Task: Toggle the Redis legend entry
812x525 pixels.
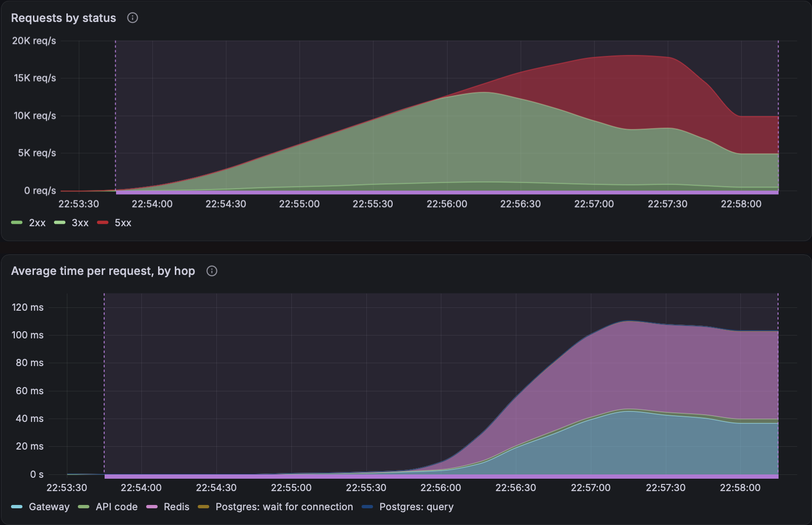Action: point(168,507)
